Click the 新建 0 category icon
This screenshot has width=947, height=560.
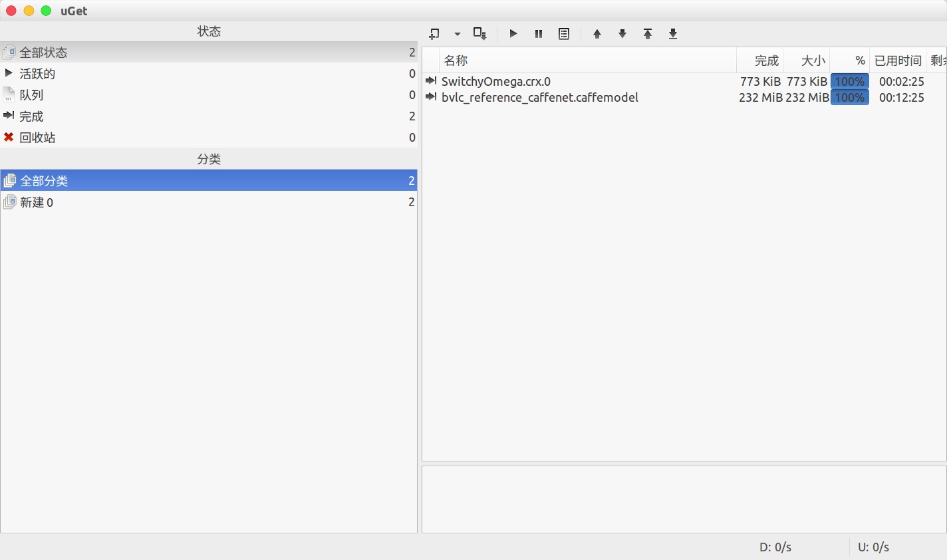tap(9, 202)
